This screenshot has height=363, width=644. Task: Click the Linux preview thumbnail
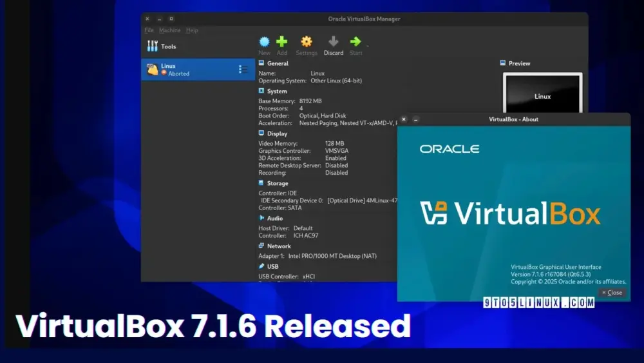click(x=542, y=93)
